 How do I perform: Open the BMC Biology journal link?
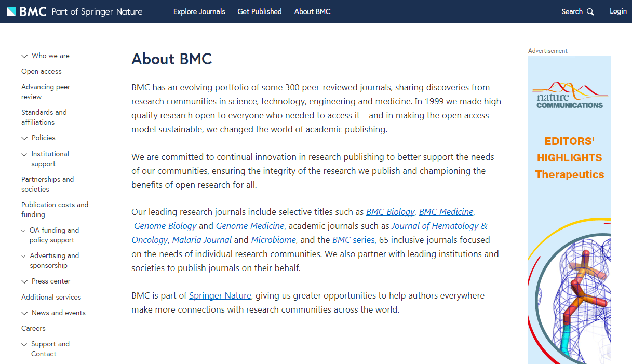click(x=391, y=212)
